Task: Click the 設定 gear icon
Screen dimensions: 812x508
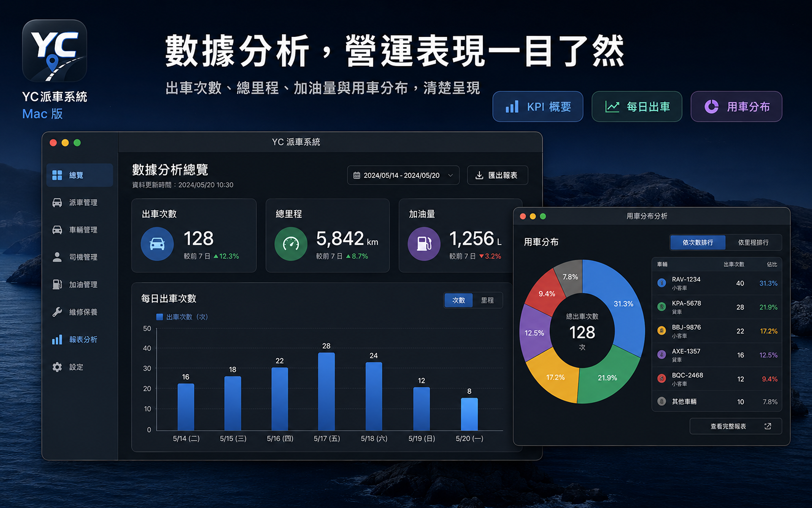Action: click(57, 367)
